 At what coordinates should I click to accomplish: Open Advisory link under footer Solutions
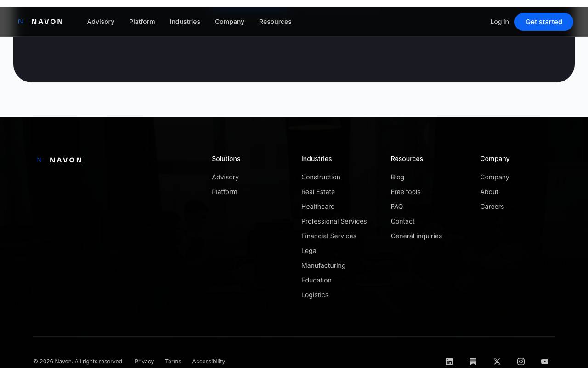pos(225,177)
